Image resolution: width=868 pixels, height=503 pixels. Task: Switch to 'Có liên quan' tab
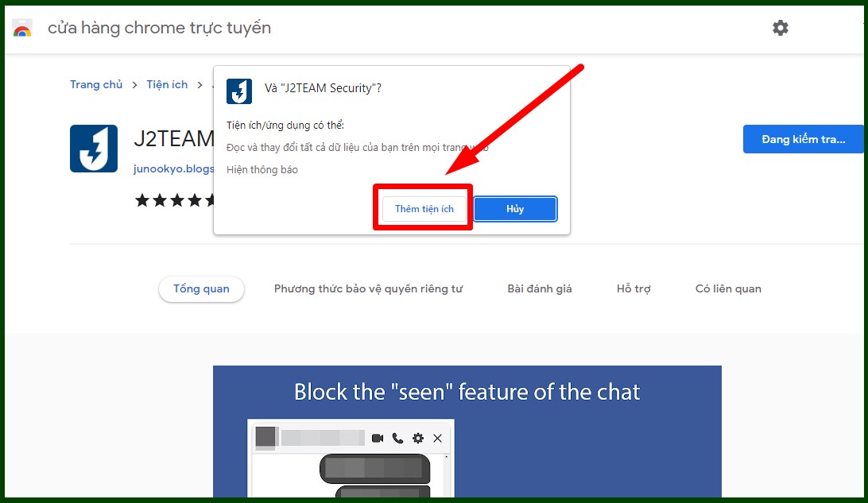pyautogui.click(x=728, y=289)
